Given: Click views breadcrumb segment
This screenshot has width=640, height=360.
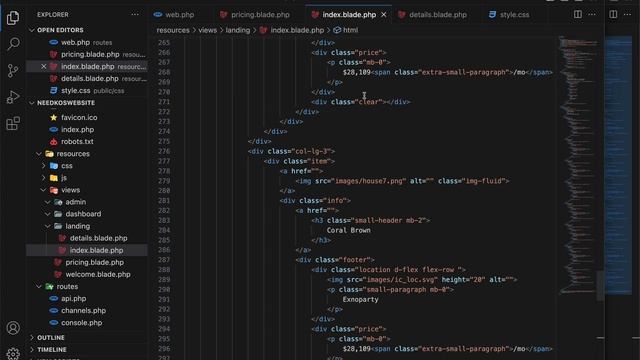Looking at the screenshot, I should pyautogui.click(x=208, y=30).
